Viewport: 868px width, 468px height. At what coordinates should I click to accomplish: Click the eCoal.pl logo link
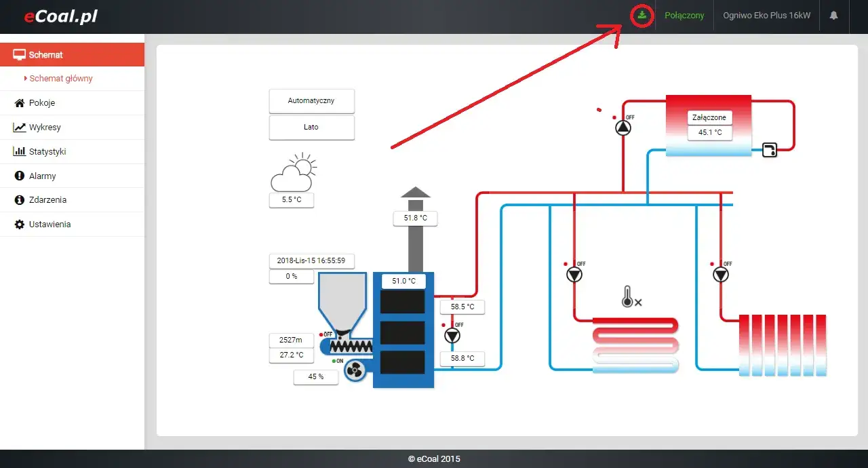pos(60,17)
